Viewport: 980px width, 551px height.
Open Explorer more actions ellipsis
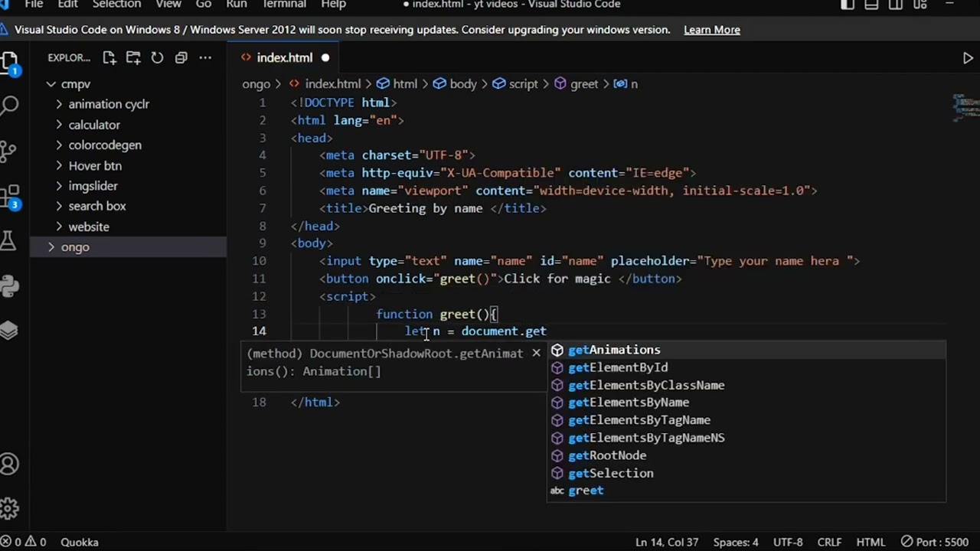click(205, 57)
